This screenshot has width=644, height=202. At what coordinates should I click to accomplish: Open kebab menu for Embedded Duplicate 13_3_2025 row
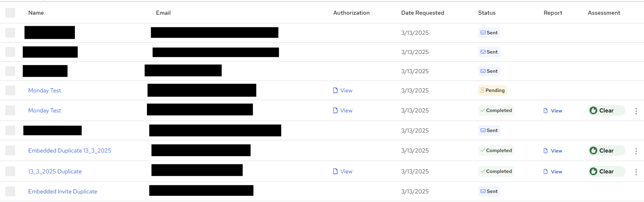click(636, 151)
